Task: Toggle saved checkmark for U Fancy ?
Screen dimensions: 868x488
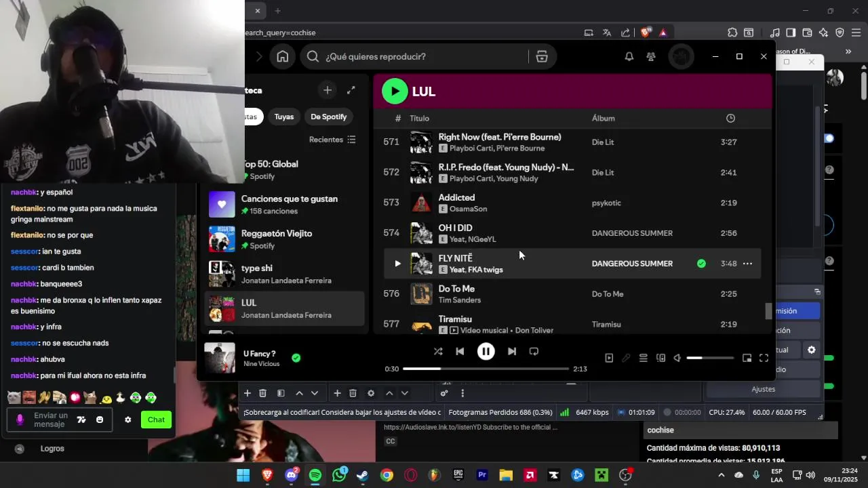Action: pyautogui.click(x=296, y=358)
